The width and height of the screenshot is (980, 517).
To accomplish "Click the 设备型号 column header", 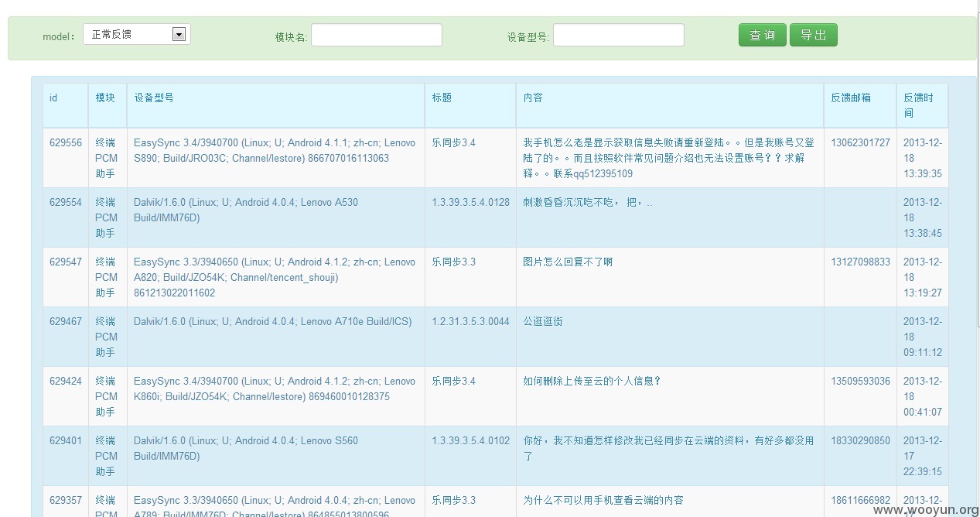I will [x=154, y=98].
